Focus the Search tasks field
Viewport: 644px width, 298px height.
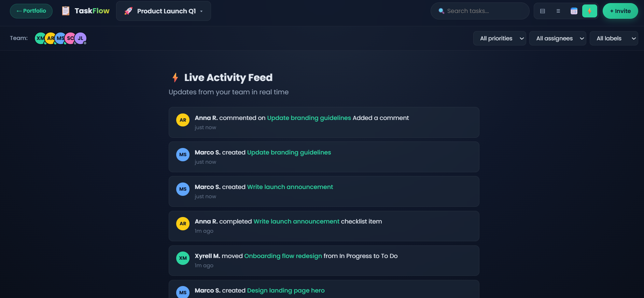coord(480,11)
